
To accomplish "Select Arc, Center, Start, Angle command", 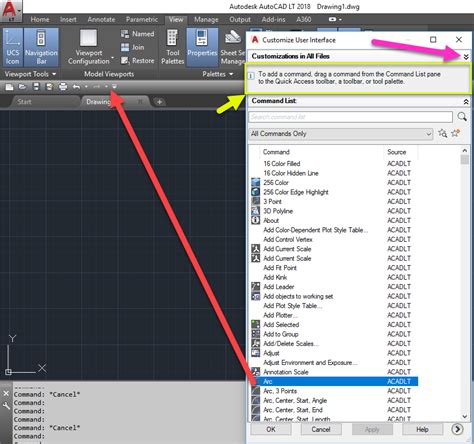I will click(334, 400).
